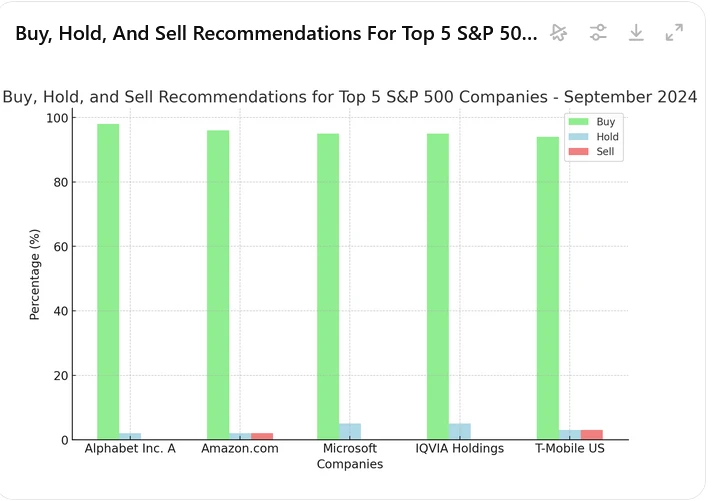
Task: Click the Microsoft blue Hold bar
Action: [x=350, y=432]
